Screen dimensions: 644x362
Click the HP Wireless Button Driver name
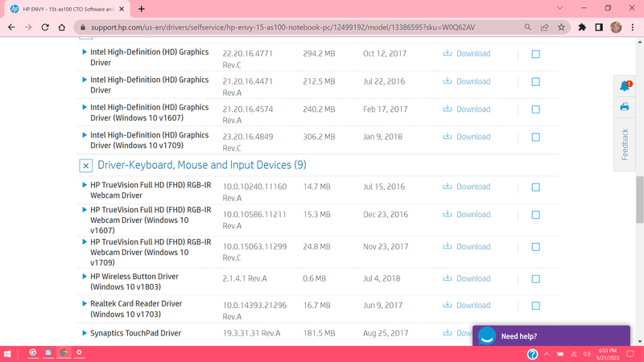tap(134, 282)
